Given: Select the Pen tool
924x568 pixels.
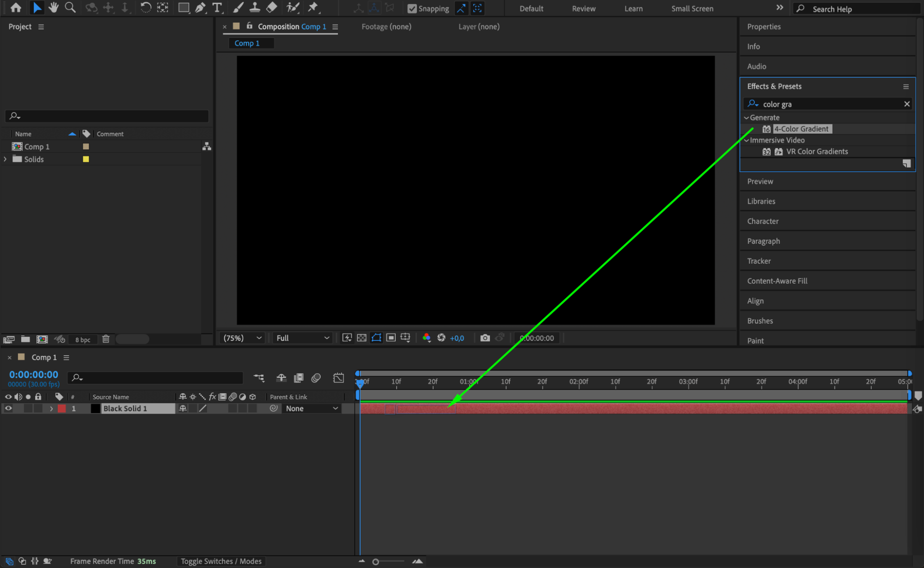Looking at the screenshot, I should pyautogui.click(x=200, y=7).
